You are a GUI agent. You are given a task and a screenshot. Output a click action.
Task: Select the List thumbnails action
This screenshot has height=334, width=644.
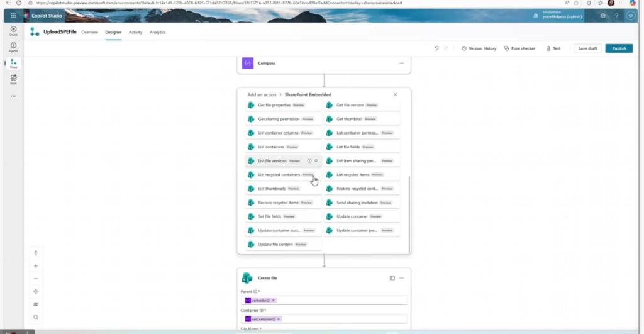click(284, 189)
